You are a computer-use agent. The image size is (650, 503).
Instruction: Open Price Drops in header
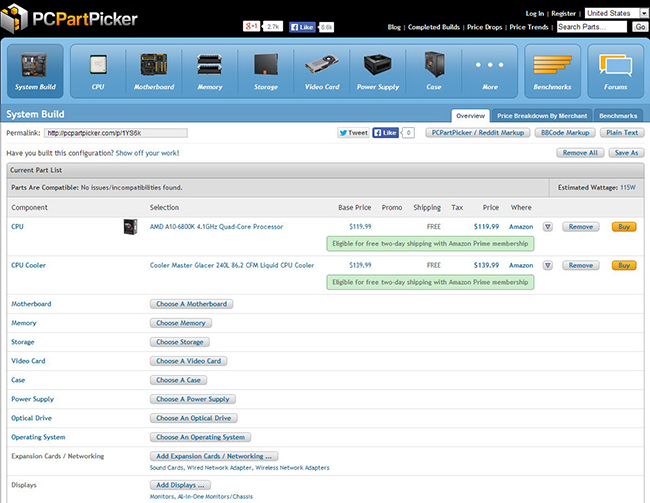click(484, 27)
